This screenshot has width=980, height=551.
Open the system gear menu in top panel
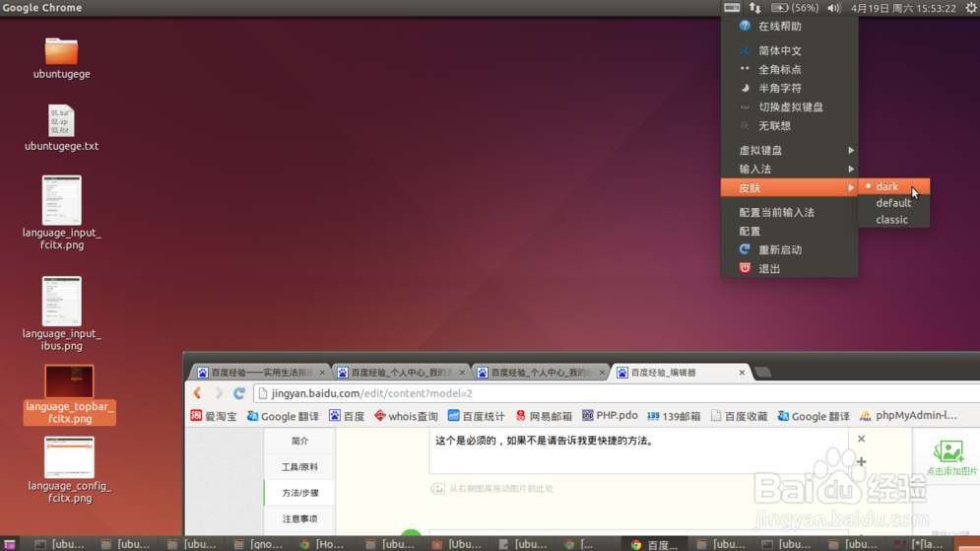970,8
